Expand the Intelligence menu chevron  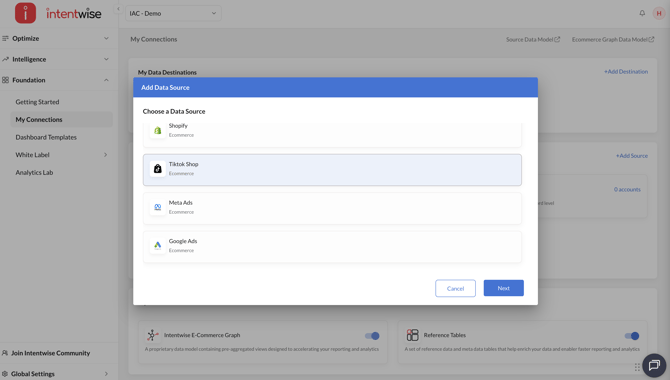[x=106, y=59]
